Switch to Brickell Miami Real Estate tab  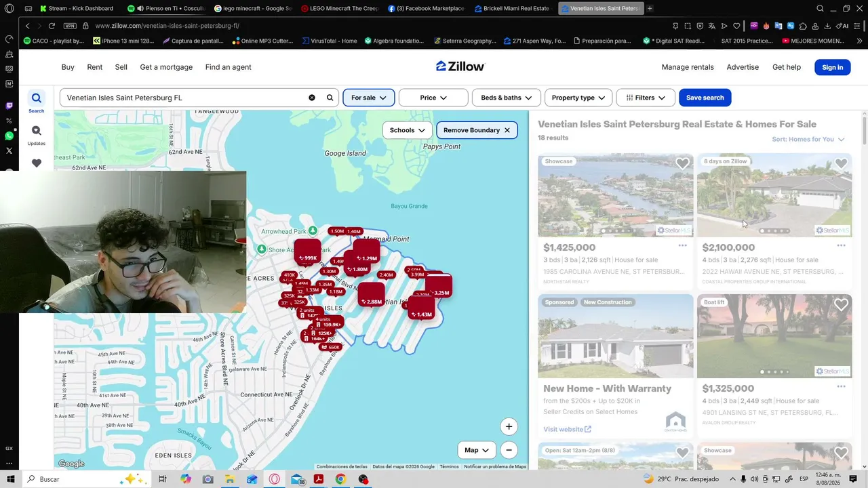click(512, 8)
